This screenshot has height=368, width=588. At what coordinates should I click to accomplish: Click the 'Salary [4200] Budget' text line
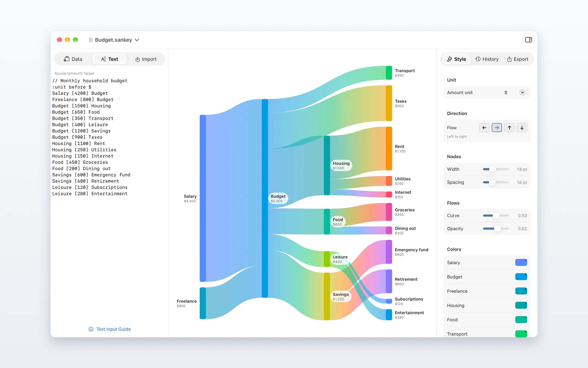[80, 93]
